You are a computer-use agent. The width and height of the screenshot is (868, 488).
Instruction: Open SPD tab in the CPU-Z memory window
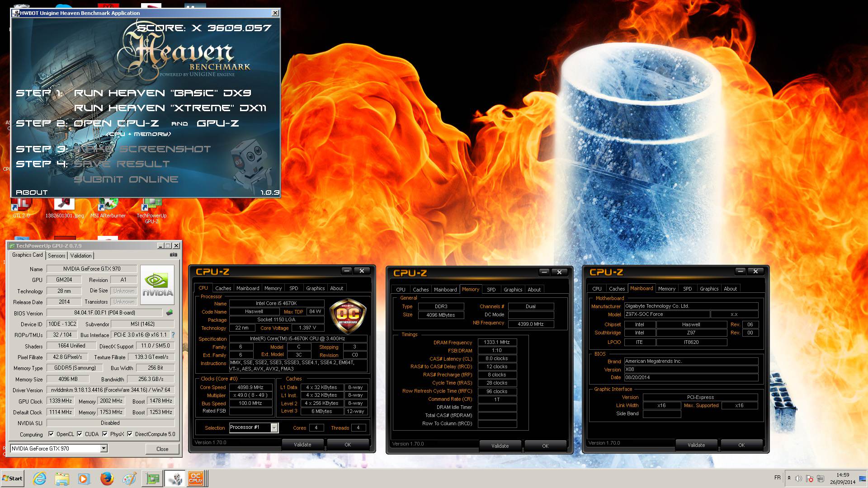(491, 290)
